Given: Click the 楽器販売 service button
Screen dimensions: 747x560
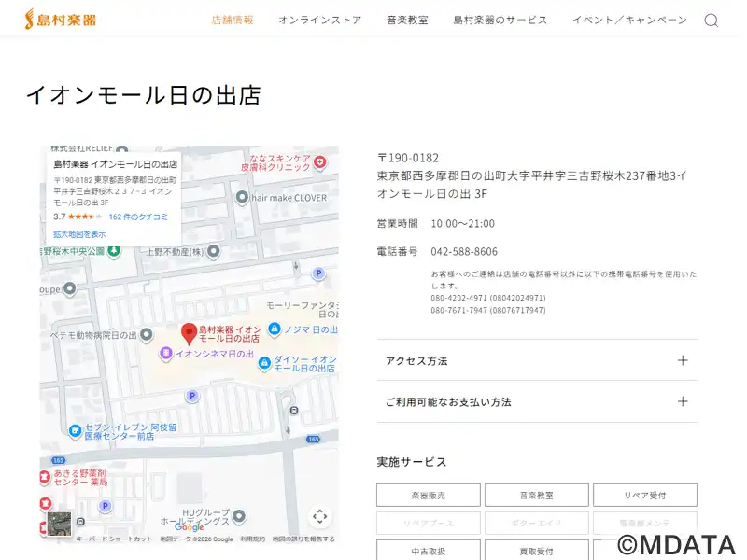Looking at the screenshot, I should (x=429, y=496).
